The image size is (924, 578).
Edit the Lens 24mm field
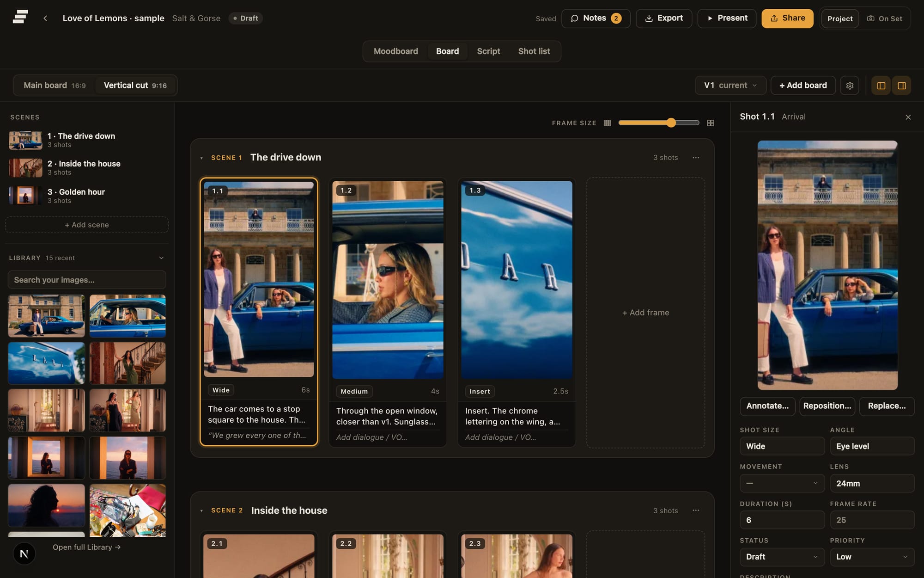(x=872, y=483)
